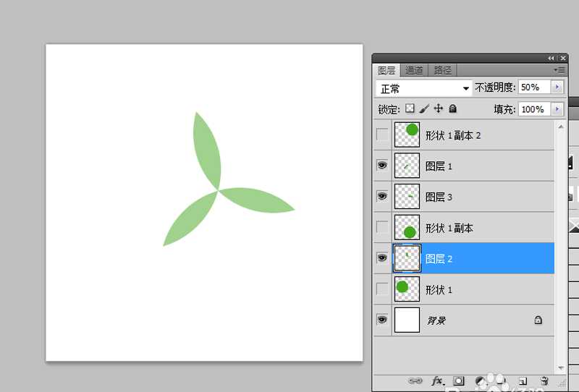The image size is (579, 392).
Task: Expand the fill (填充) slider arrow
Action: (x=557, y=109)
